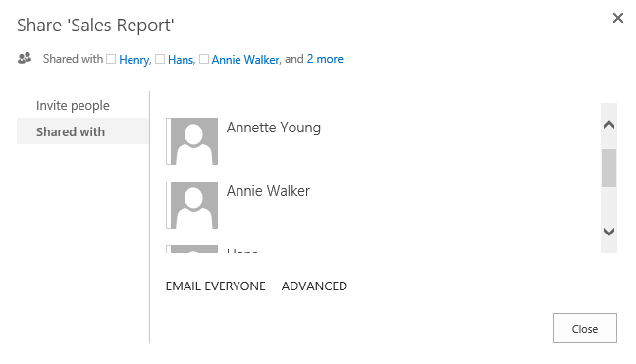This screenshot has height=364, width=636.
Task: Click EMAIL EVERYONE
Action: [x=215, y=286]
